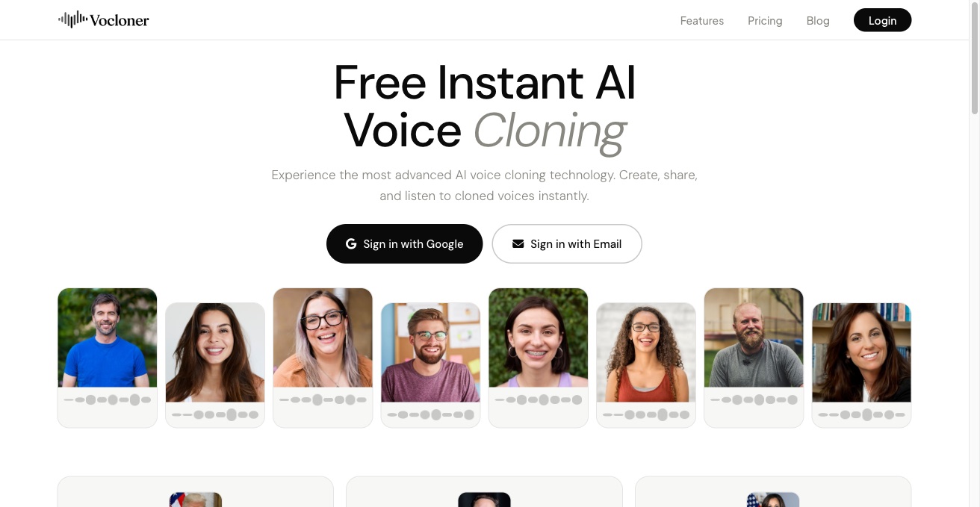
Task: Click the black Login button
Action: pyautogui.click(x=882, y=20)
